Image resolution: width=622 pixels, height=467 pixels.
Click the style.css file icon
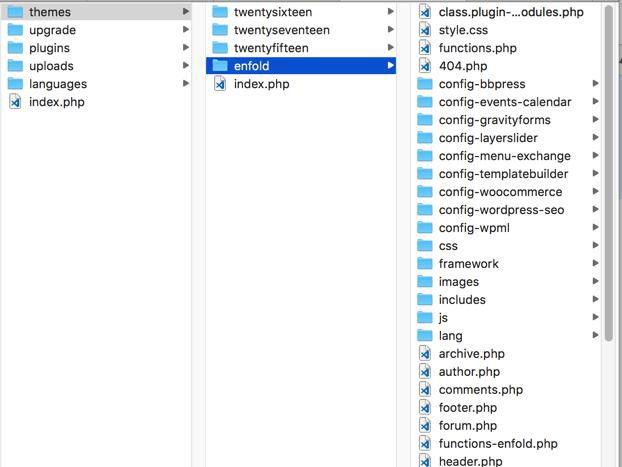[x=424, y=30]
